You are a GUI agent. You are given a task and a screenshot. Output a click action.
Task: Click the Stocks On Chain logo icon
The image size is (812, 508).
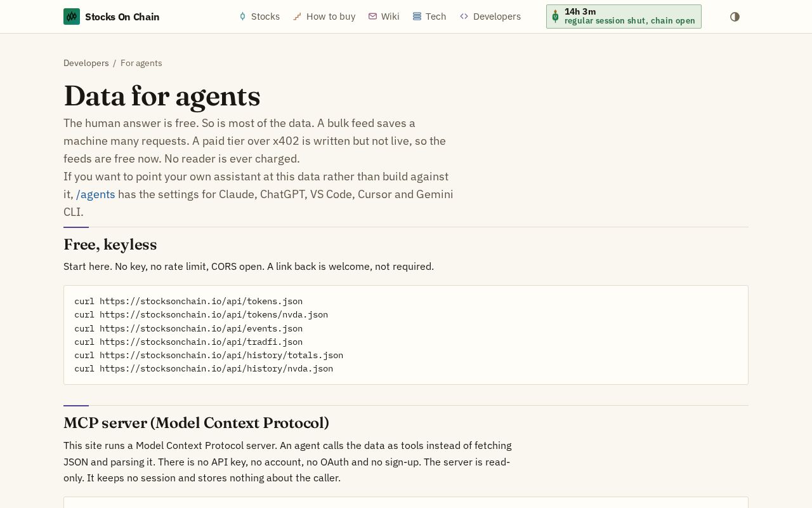click(x=72, y=17)
